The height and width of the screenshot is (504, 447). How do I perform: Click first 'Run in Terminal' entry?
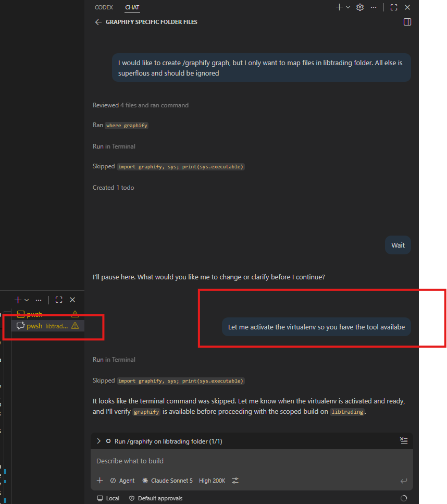(114, 146)
